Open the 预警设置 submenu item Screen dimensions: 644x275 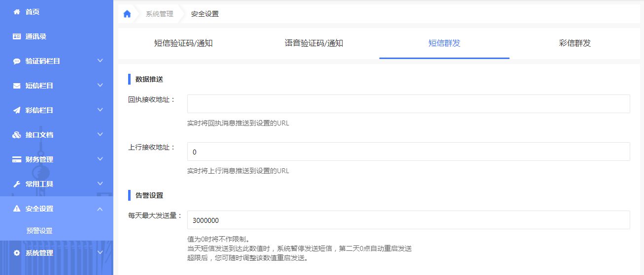(39, 231)
